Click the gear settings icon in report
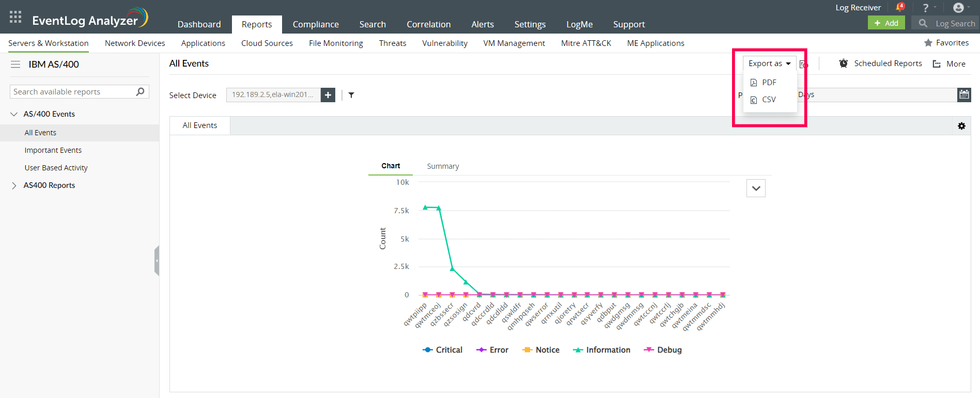The image size is (980, 398). pyautogui.click(x=961, y=126)
